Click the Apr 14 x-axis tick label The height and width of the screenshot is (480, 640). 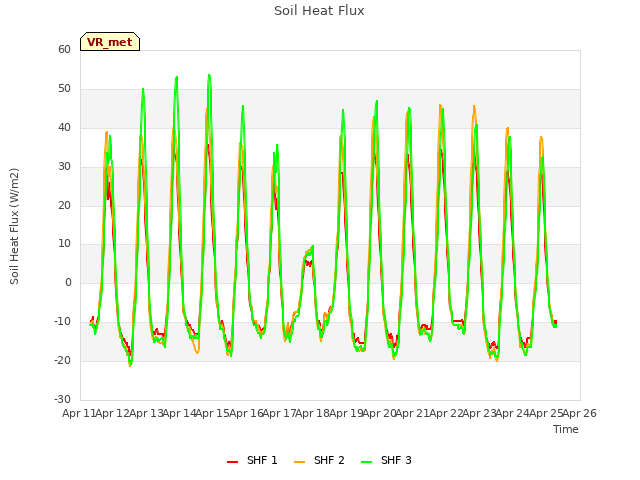click(x=179, y=413)
